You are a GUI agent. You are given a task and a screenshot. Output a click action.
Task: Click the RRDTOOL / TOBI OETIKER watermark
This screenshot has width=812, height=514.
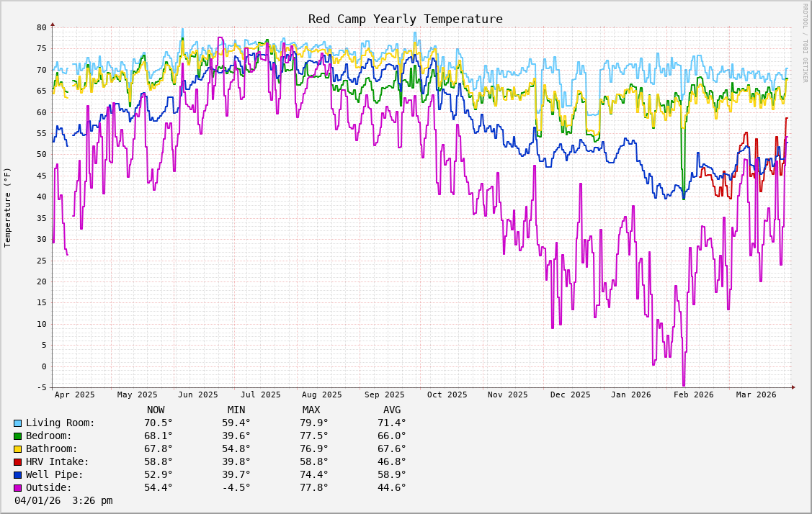point(806,43)
